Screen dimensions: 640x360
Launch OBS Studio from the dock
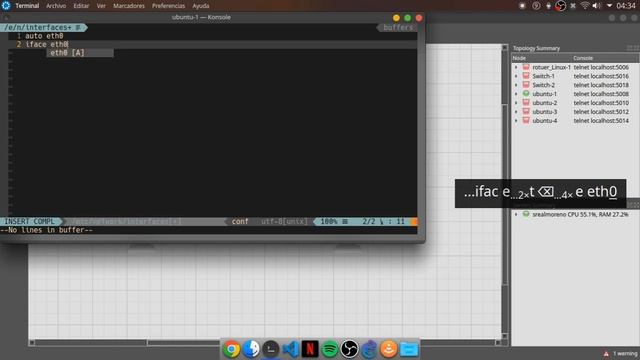349,349
